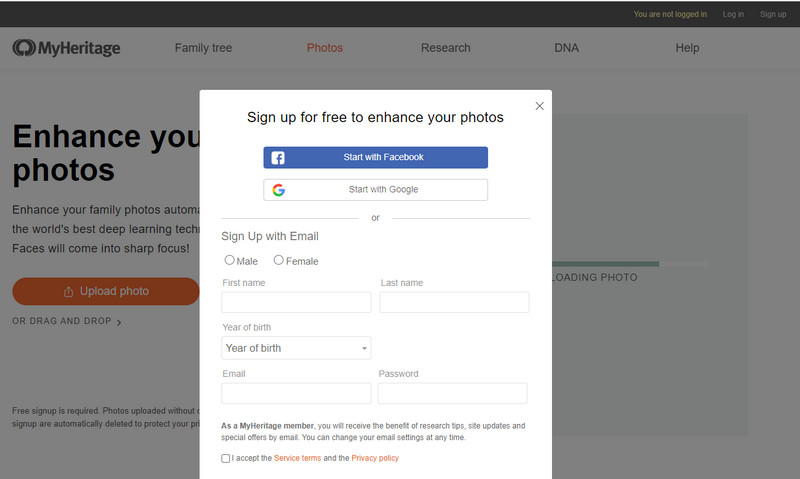Open the Family tree menu
The width and height of the screenshot is (800, 479).
click(x=205, y=48)
